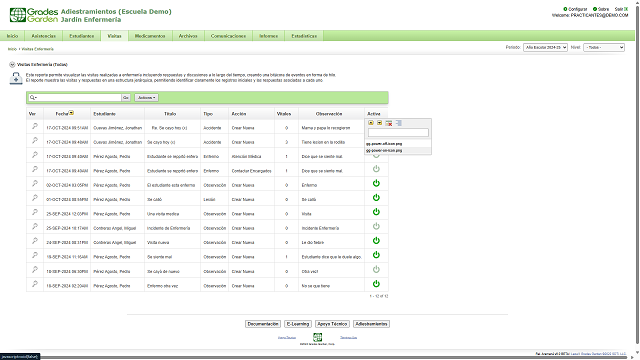Switch to the Asistencias tab
The width and height of the screenshot is (640, 360).
tap(44, 36)
